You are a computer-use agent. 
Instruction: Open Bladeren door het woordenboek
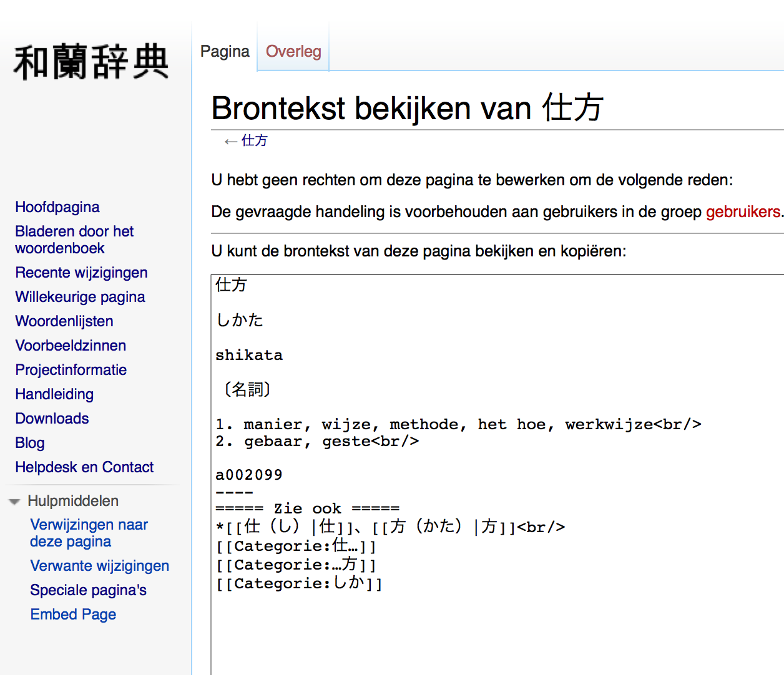(74, 240)
